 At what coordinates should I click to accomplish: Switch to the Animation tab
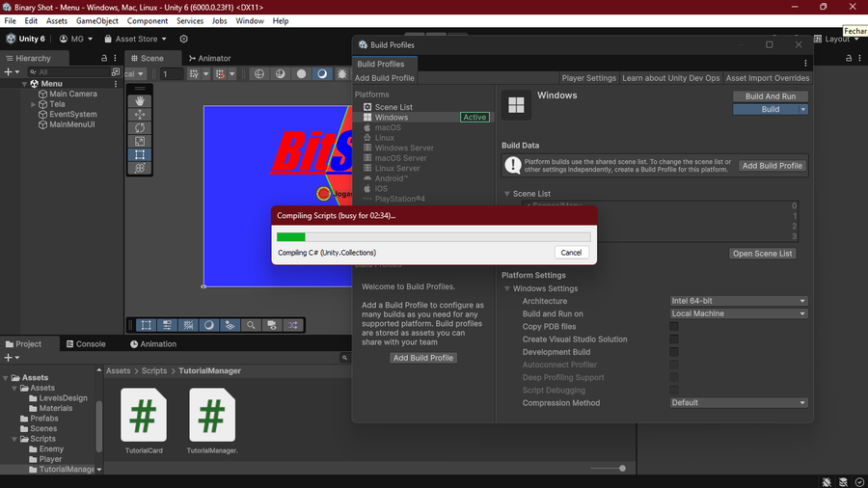coord(153,344)
